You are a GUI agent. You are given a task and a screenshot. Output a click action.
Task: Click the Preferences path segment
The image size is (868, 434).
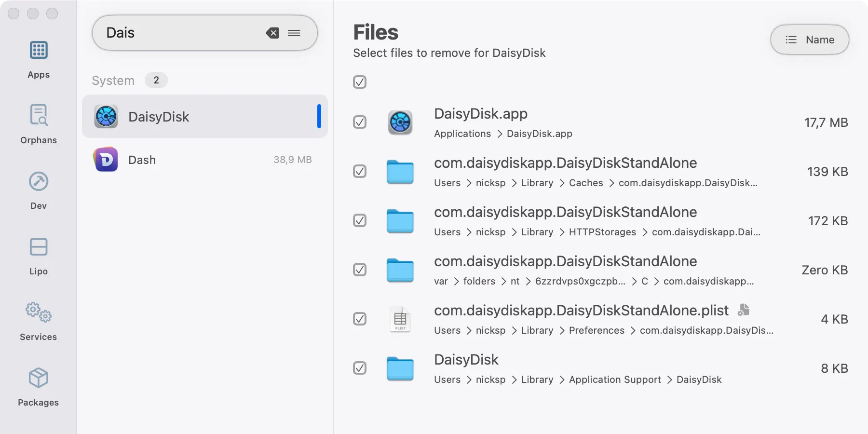tap(597, 330)
